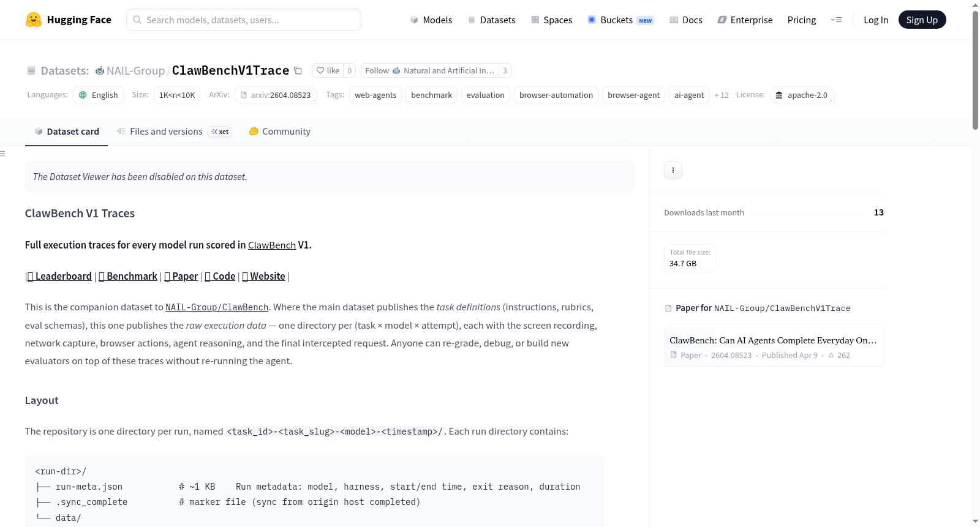Open the ClawBench paper card

[x=774, y=347]
